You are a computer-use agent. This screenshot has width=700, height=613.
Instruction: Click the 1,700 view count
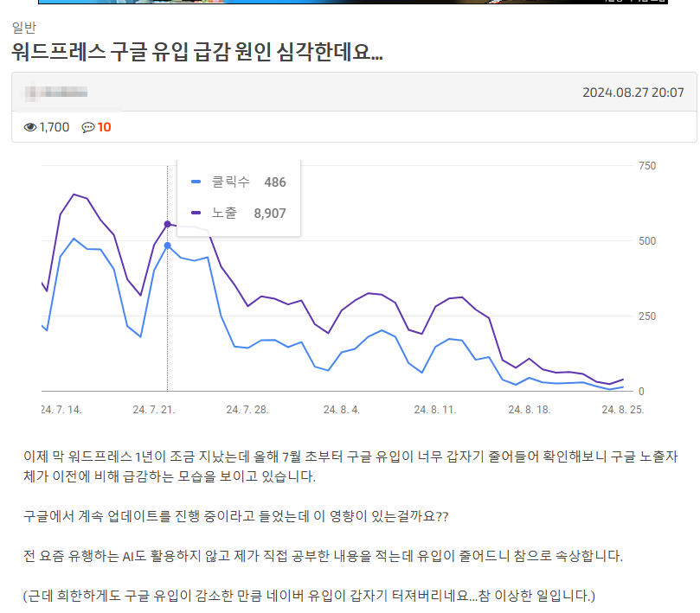[x=55, y=127]
